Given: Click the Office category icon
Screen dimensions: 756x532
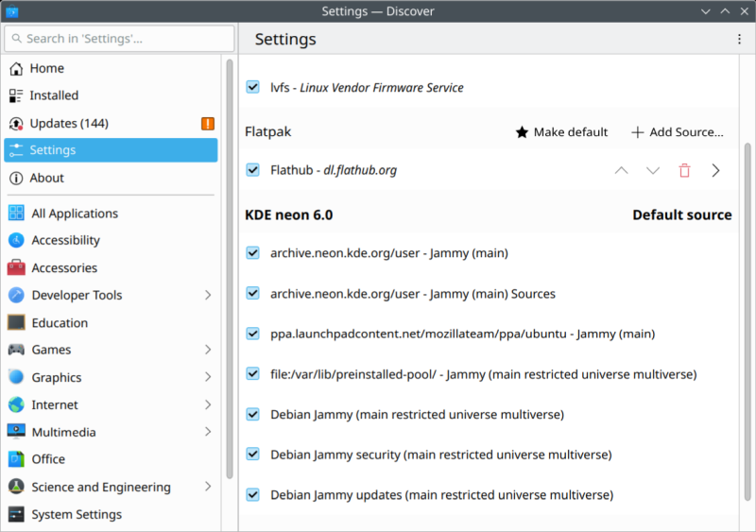Looking at the screenshot, I should (x=16, y=459).
